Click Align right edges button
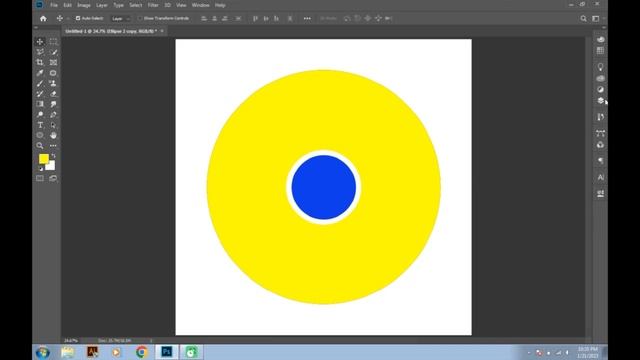The width and height of the screenshot is (640, 360). 225,18
